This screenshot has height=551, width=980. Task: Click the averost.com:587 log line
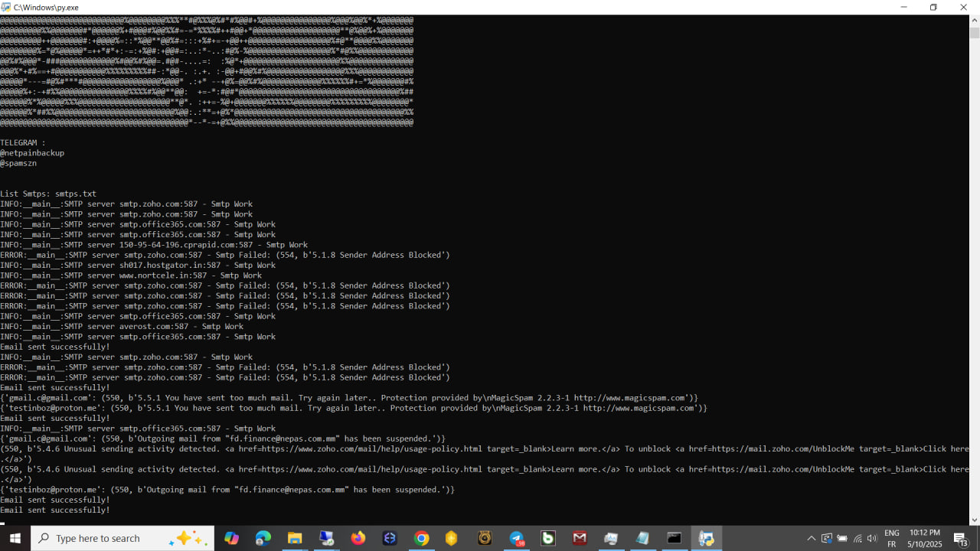click(x=122, y=327)
